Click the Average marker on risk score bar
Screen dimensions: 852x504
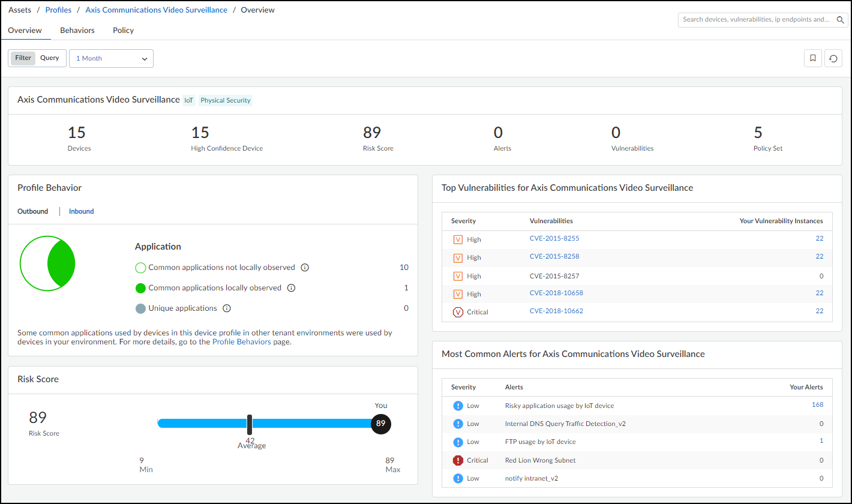point(250,424)
